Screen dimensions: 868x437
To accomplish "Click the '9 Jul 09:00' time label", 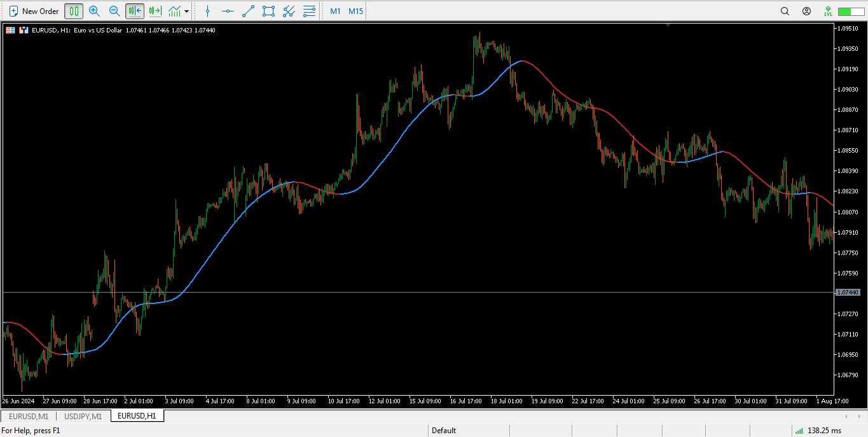I will pos(301,401).
